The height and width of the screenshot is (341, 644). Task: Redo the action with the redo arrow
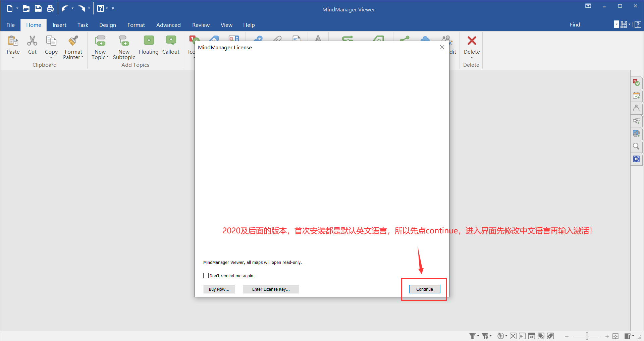(x=82, y=8)
